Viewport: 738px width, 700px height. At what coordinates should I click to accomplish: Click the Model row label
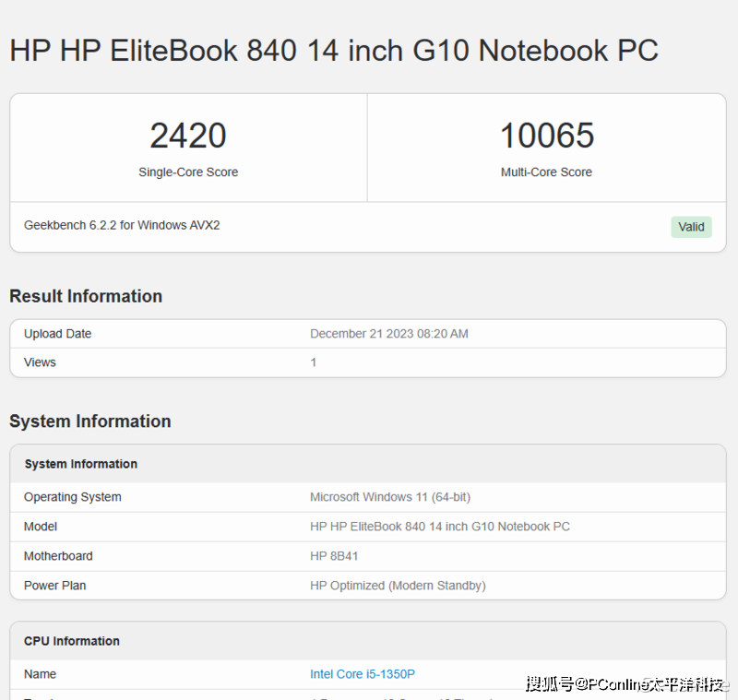41,527
